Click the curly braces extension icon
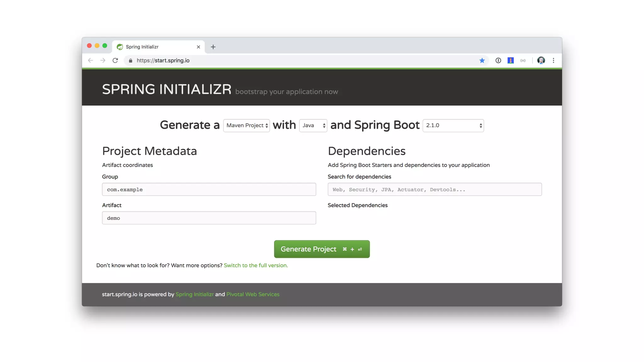Screen dimensions: 644x362 pyautogui.click(x=523, y=60)
